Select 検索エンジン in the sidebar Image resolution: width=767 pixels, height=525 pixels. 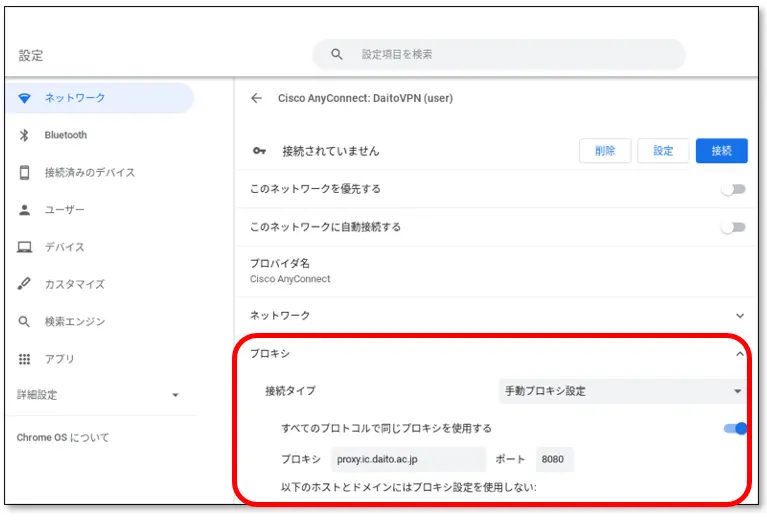click(x=75, y=322)
